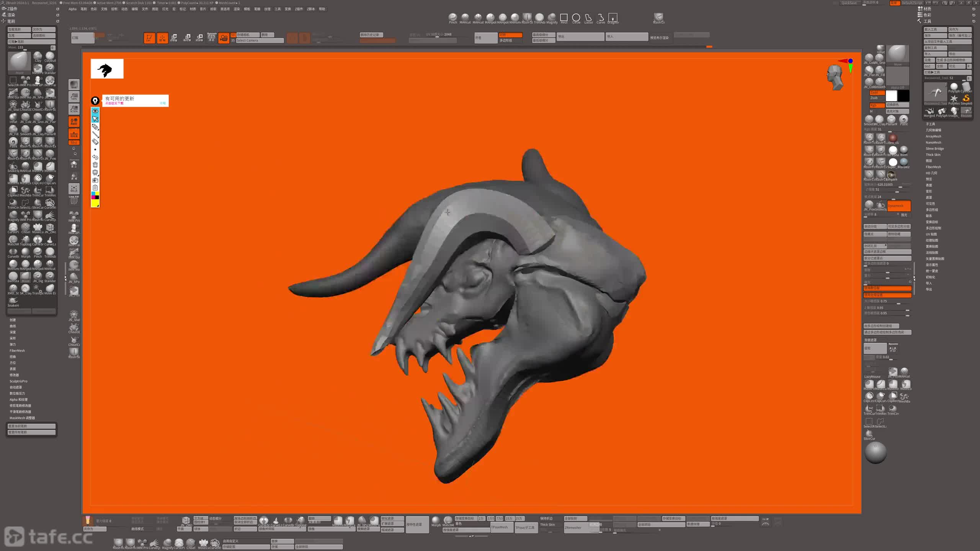Open the 帮助 menu
The image size is (980, 551).
[322, 9]
